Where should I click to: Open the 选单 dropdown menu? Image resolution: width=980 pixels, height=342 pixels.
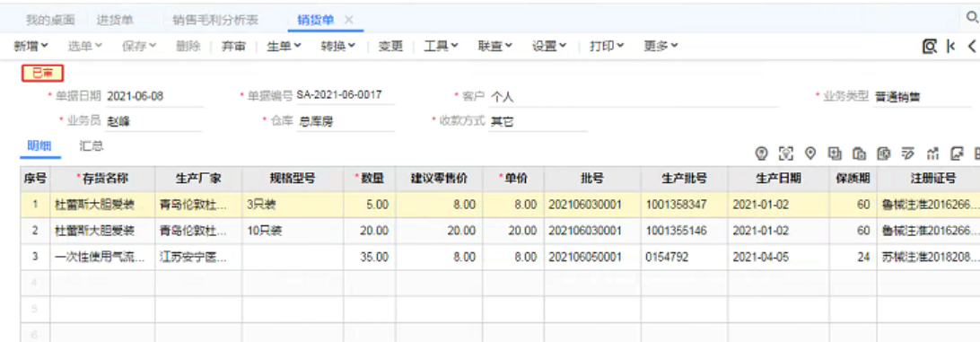tap(85, 47)
